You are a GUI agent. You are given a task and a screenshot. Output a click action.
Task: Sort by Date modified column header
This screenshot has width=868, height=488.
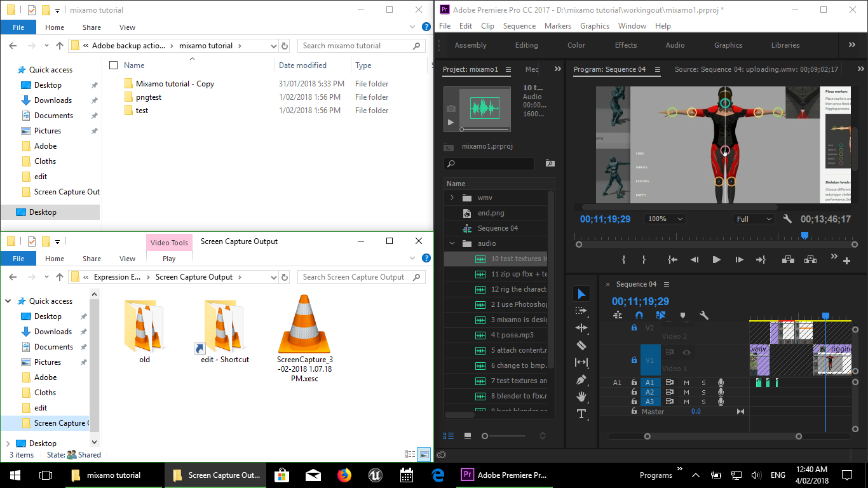click(x=302, y=65)
